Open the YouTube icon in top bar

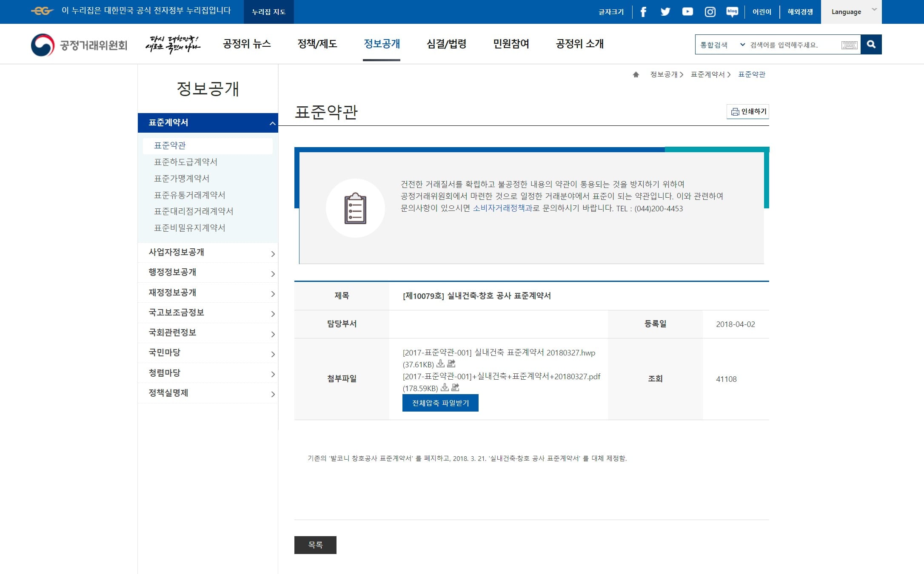687,12
